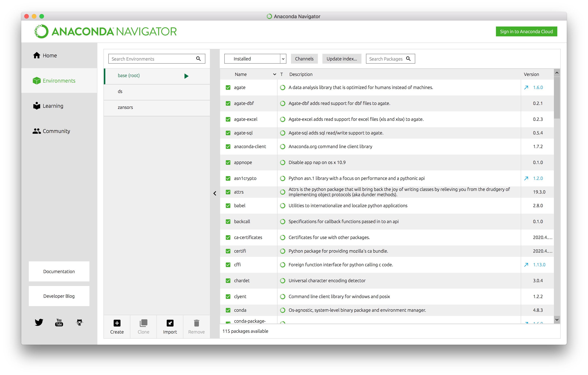Click the Twitter bird icon

(x=39, y=322)
